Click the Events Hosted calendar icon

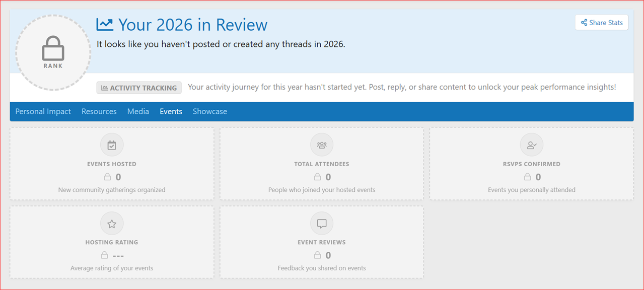tap(112, 145)
